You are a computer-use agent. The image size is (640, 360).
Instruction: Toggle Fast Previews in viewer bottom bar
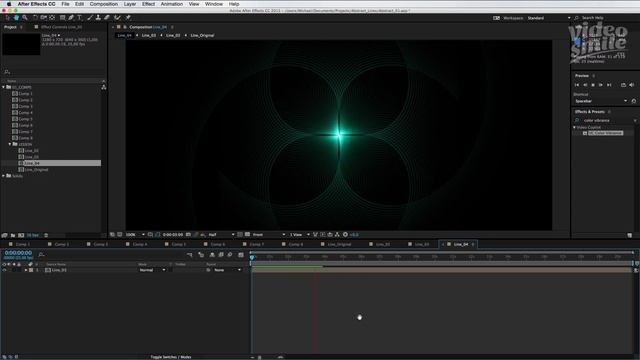coord(322,235)
